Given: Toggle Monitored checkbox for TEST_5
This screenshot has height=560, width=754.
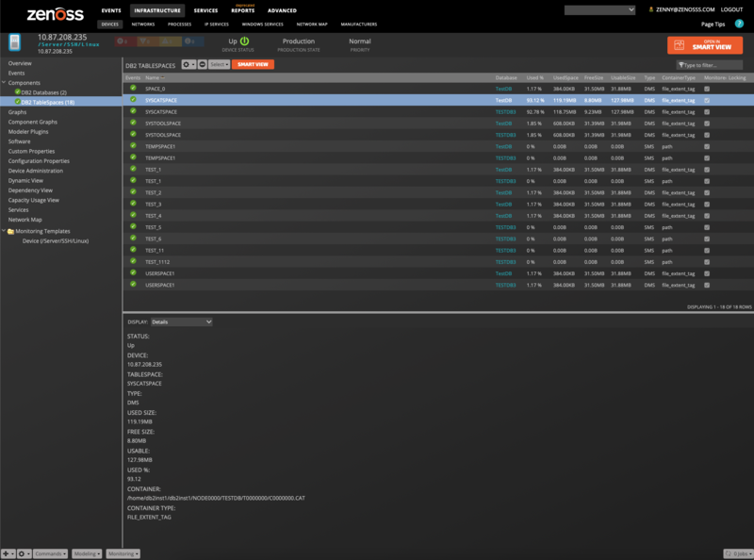Looking at the screenshot, I should pyautogui.click(x=707, y=227).
